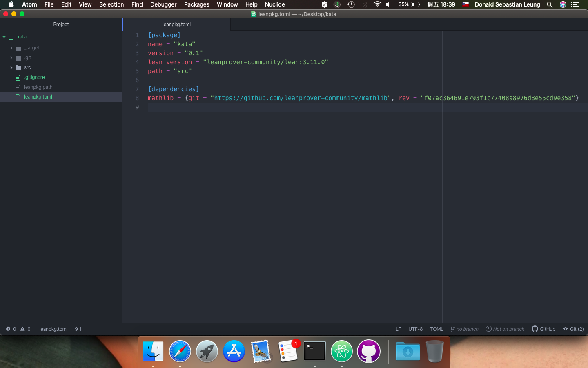This screenshot has width=588, height=368.
Task: Expand the _target folder
Action: tap(11, 48)
